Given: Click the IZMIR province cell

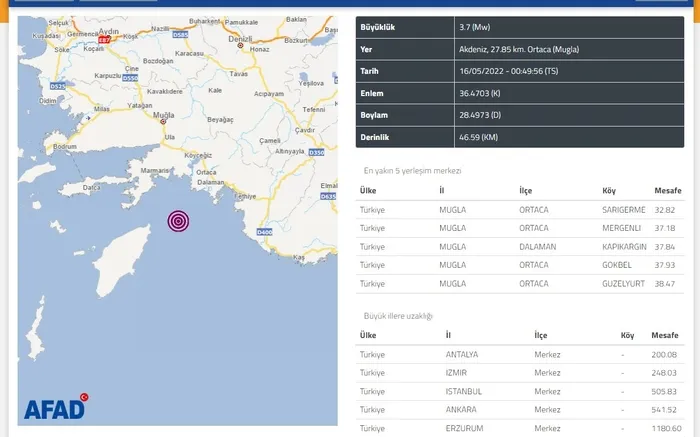Looking at the screenshot, I should tap(456, 373).
